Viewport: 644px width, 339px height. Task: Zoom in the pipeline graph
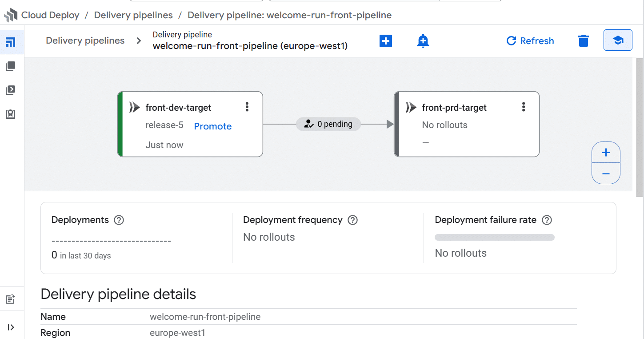point(606,153)
